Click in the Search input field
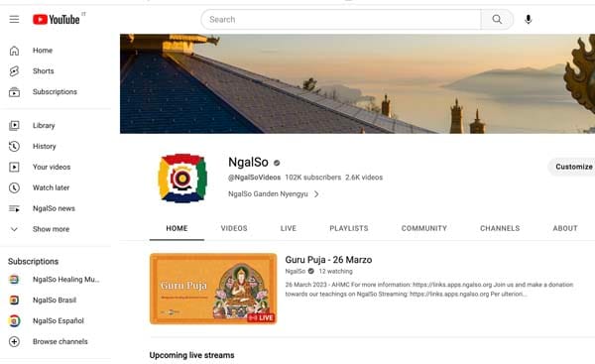 coord(341,20)
